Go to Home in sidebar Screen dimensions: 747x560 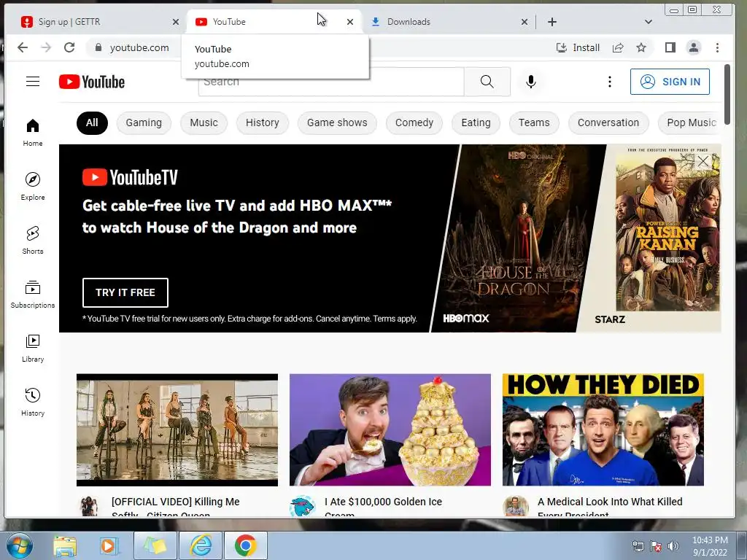pyautogui.click(x=33, y=133)
